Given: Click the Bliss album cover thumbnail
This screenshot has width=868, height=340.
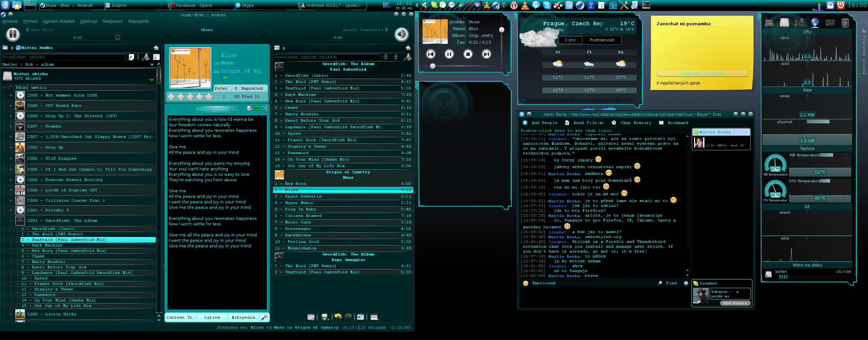Looking at the screenshot, I should [190, 68].
